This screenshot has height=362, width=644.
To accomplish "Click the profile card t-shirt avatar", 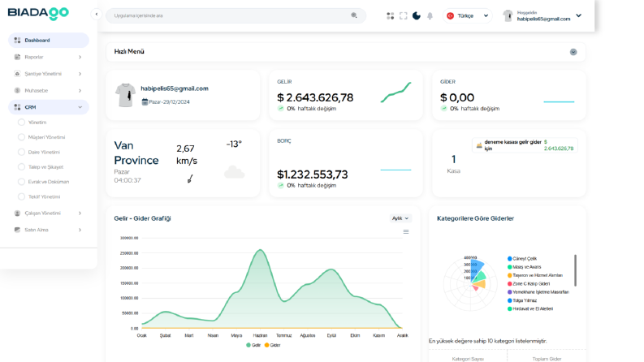I will 125,95.
